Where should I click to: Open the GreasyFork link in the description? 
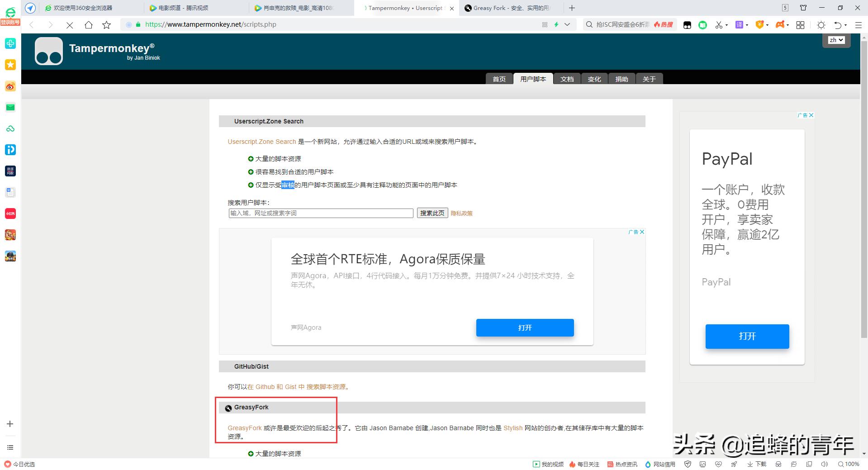[244, 427]
